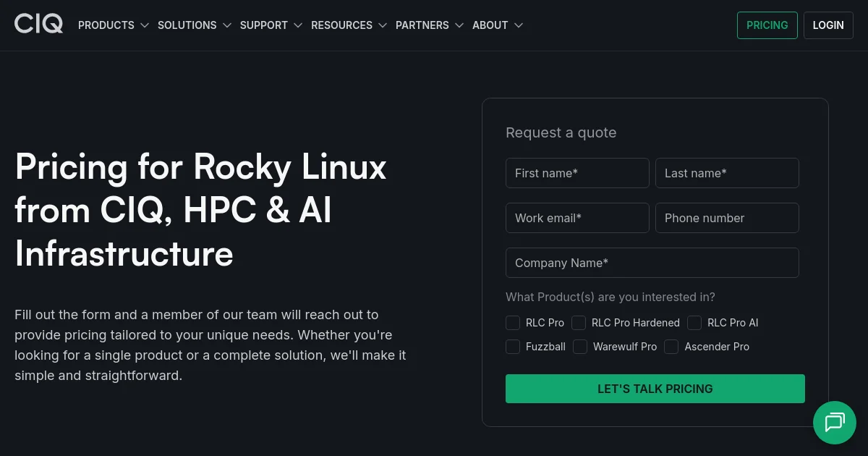Check the RLC Pro checkbox
The image size is (868, 456).
click(x=513, y=323)
